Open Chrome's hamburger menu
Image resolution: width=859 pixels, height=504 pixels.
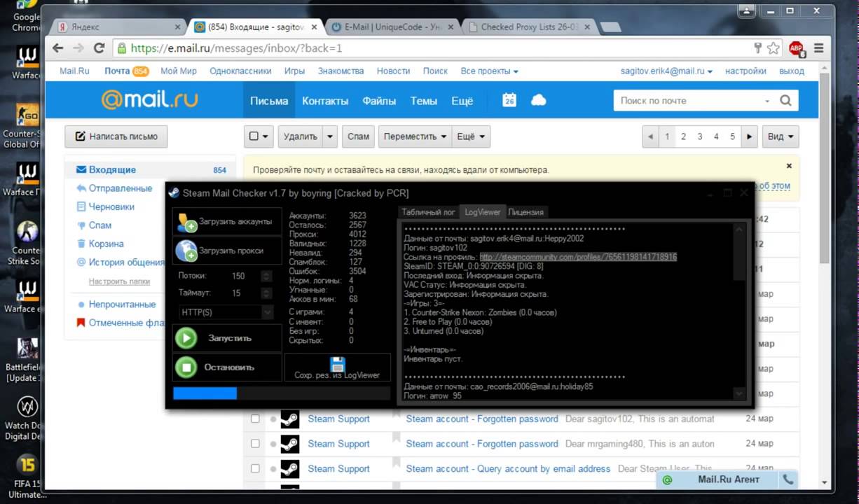click(x=818, y=48)
